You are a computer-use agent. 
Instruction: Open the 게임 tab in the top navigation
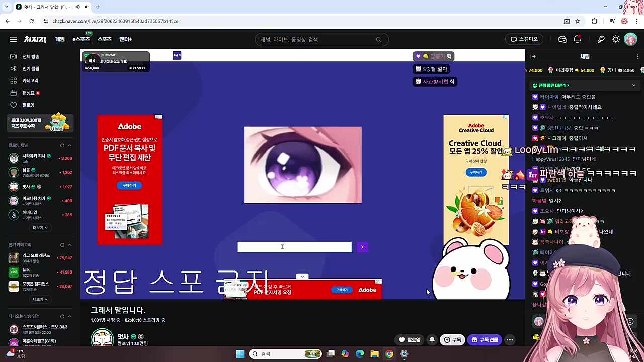coord(60,39)
